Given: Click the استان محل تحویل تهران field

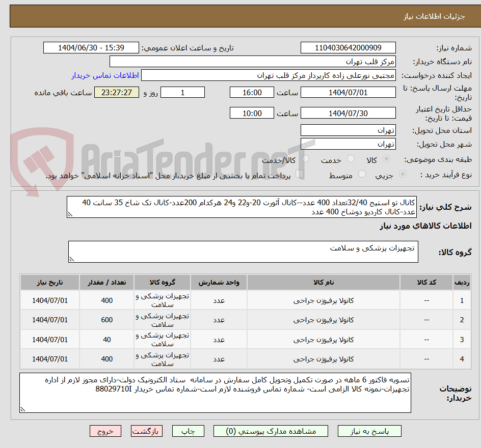Looking at the screenshot, I should coord(348,130).
